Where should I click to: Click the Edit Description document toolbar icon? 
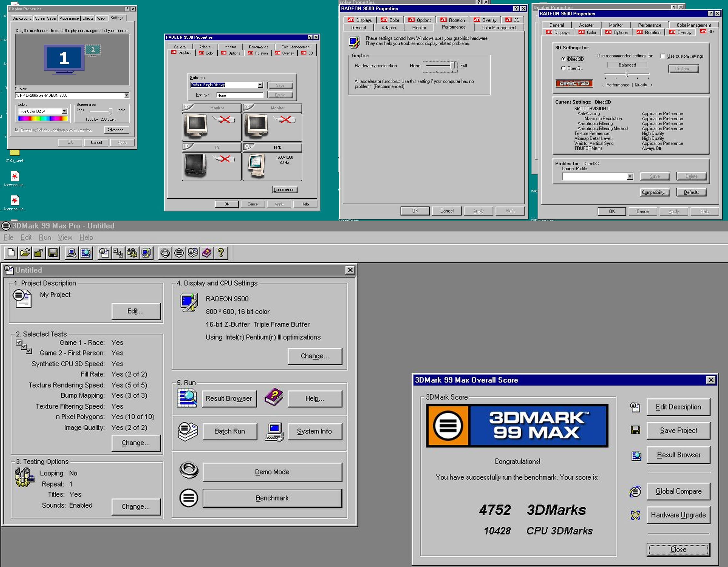click(x=104, y=253)
